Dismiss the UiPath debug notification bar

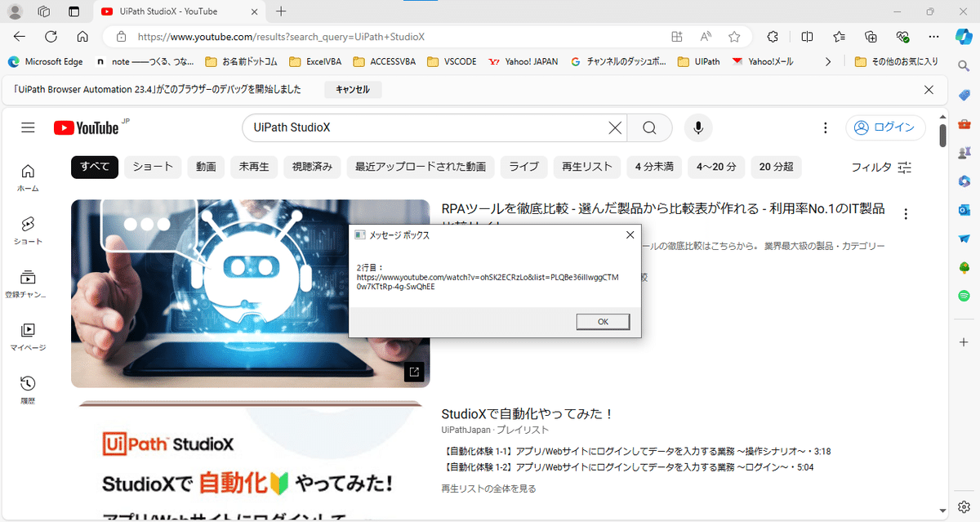(929, 90)
